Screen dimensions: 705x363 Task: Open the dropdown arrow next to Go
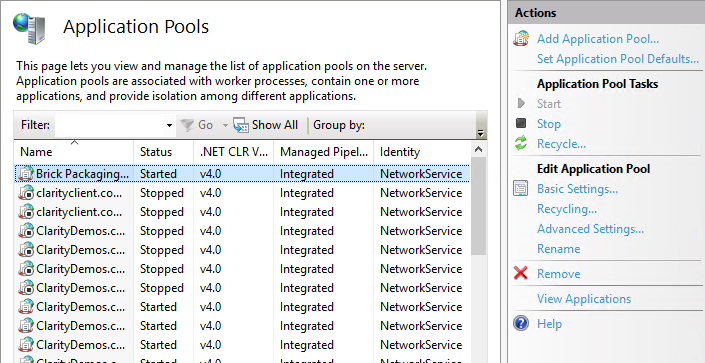225,125
